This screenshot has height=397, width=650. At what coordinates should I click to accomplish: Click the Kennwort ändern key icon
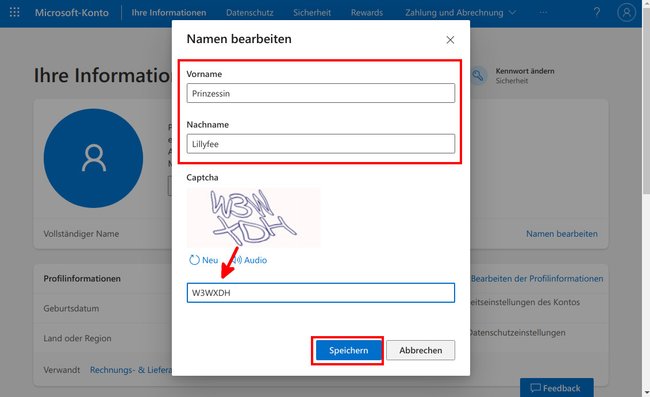[478, 75]
